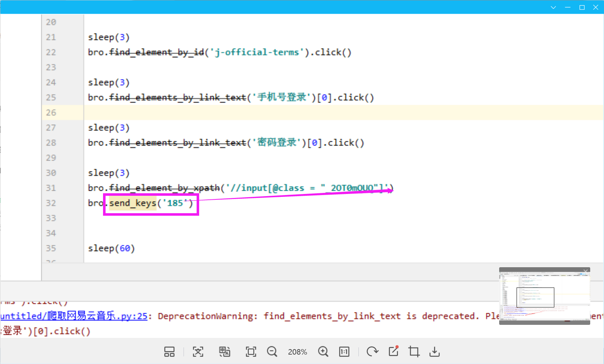Show image at 1:1 actual size
This screenshot has height=364, width=604.
(x=344, y=352)
